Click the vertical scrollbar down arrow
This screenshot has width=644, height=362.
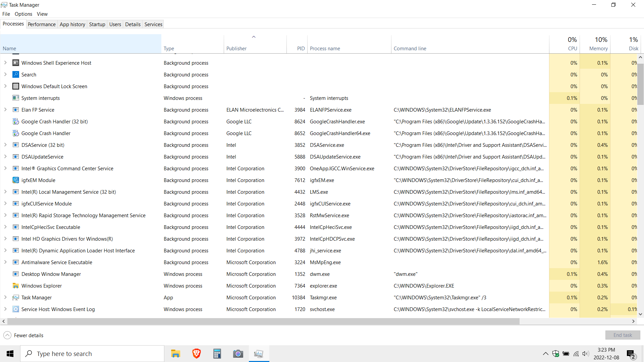[641, 314]
